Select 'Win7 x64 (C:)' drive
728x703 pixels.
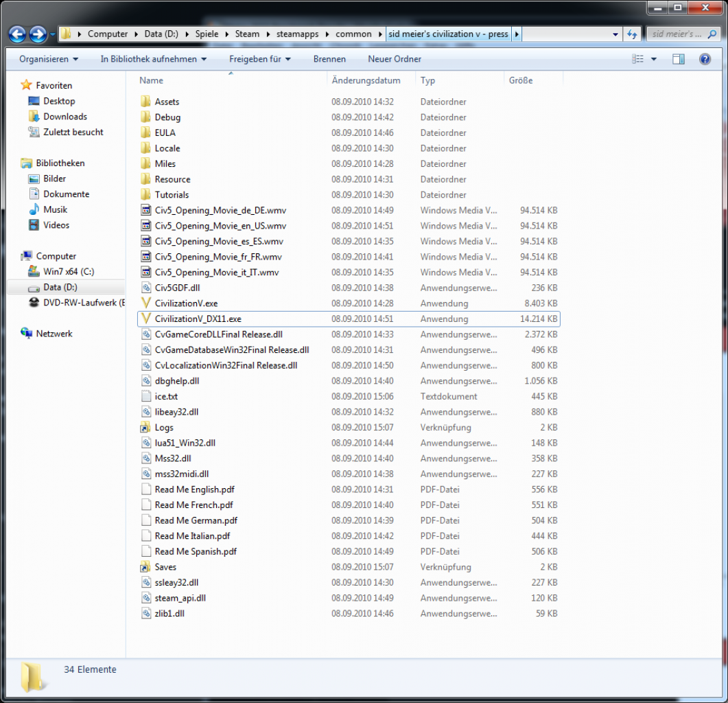click(69, 271)
